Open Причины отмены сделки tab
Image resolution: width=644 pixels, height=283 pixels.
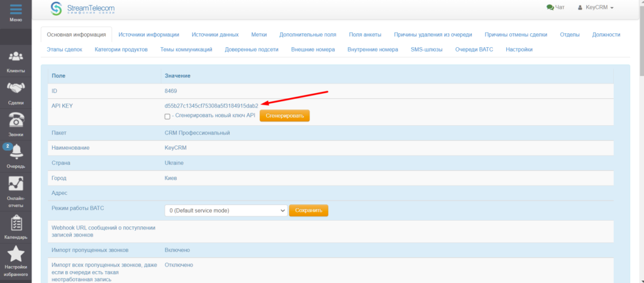516,35
